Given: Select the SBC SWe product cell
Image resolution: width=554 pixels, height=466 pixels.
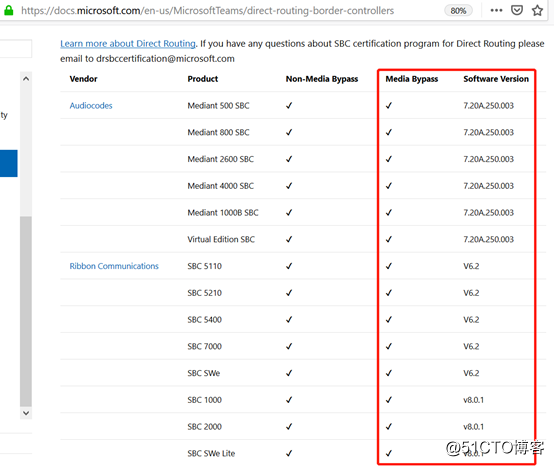Looking at the screenshot, I should [204, 373].
